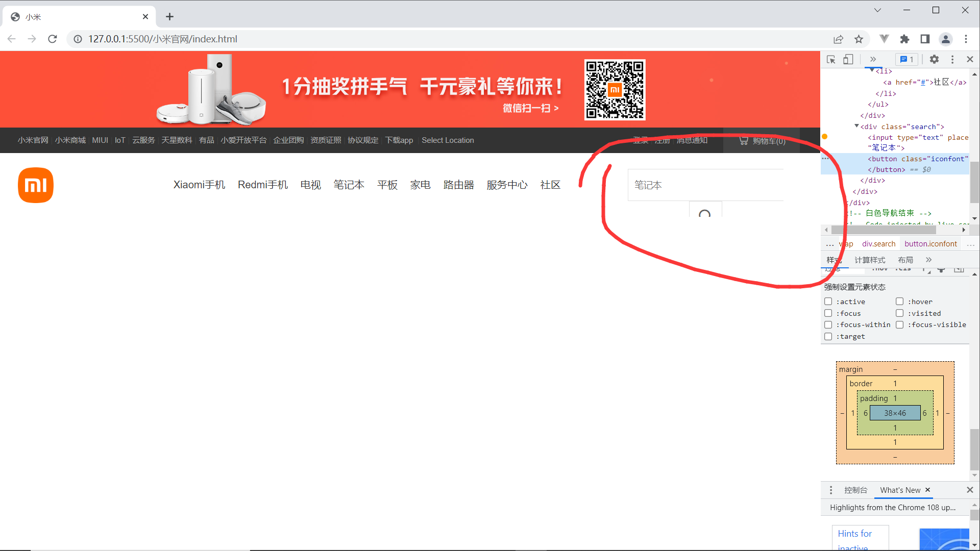Viewport: 980px width, 551px height.
Task: Go back using the browser back arrow
Action: tap(12, 39)
